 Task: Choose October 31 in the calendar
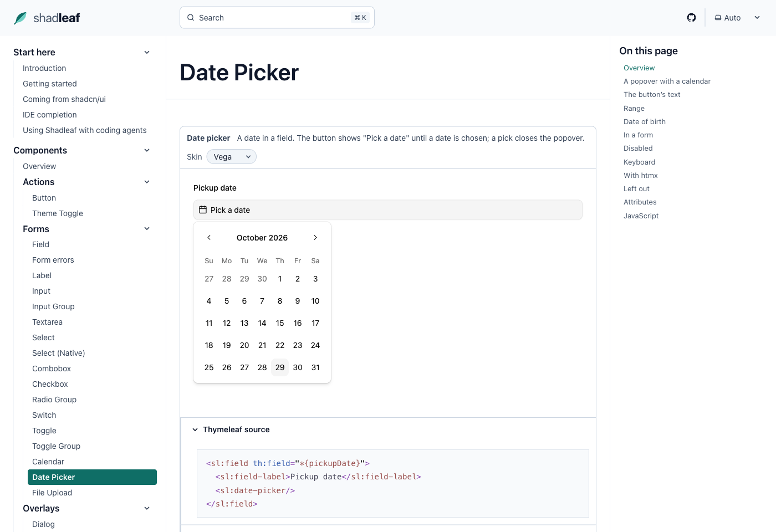pyautogui.click(x=315, y=367)
